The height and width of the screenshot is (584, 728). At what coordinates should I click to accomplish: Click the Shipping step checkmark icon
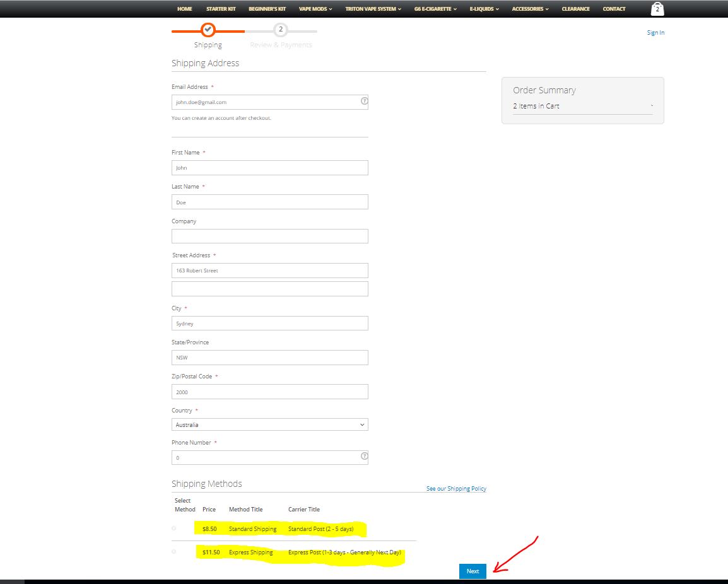pyautogui.click(x=208, y=30)
